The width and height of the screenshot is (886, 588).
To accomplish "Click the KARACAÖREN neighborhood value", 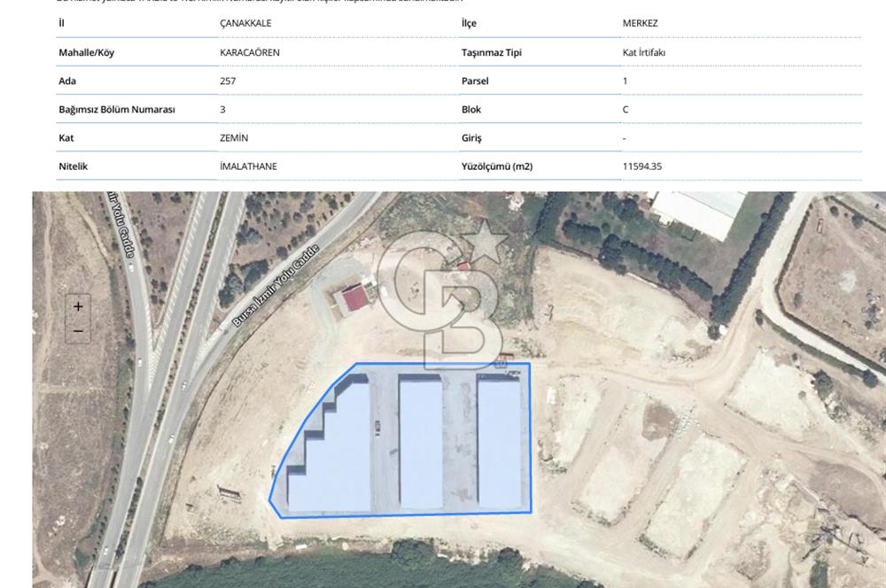I will pyautogui.click(x=250, y=52).
